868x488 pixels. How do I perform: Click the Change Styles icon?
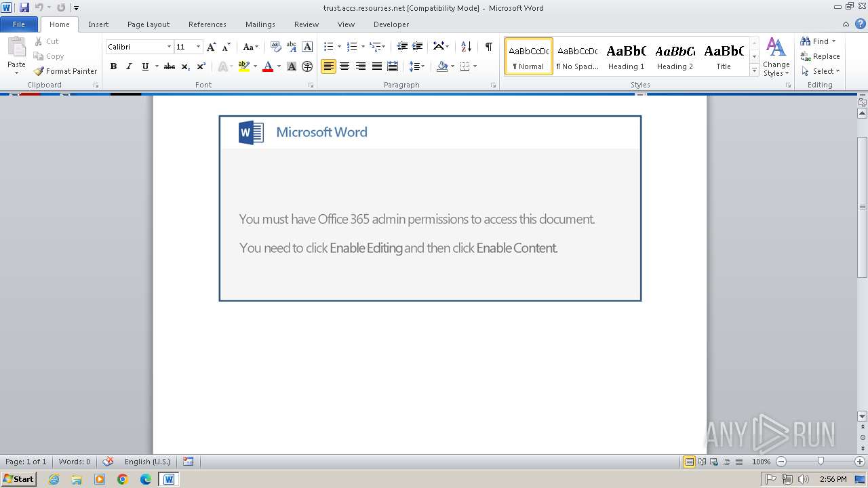click(x=776, y=57)
